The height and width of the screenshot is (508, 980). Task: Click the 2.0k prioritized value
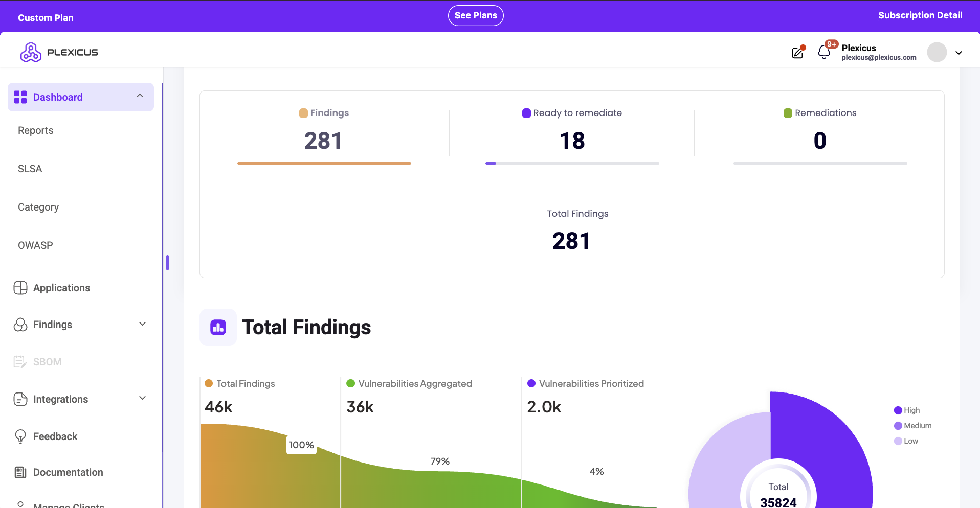[x=544, y=407]
